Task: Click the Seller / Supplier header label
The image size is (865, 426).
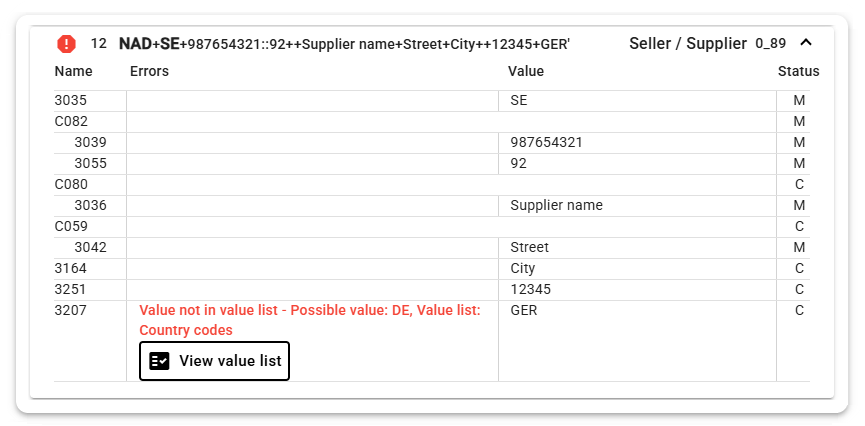Action: (x=688, y=44)
